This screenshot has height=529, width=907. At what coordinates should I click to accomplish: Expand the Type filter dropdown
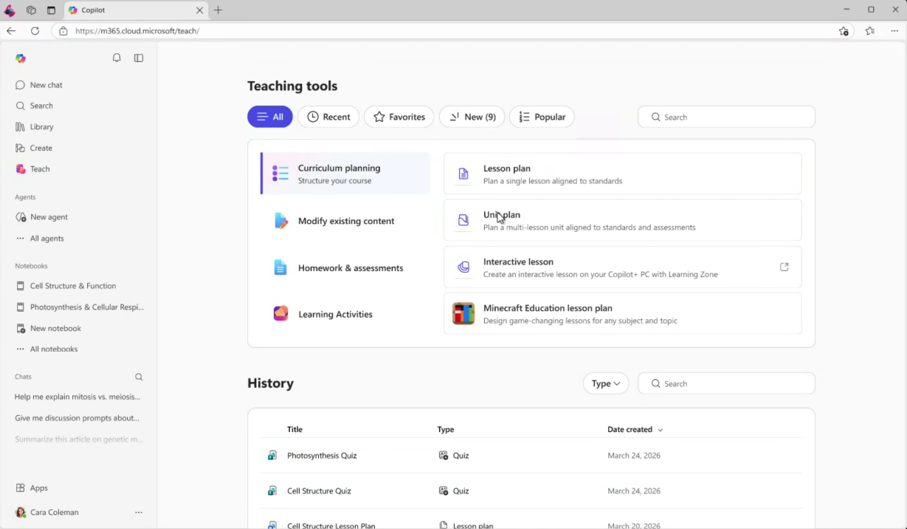[x=606, y=383]
